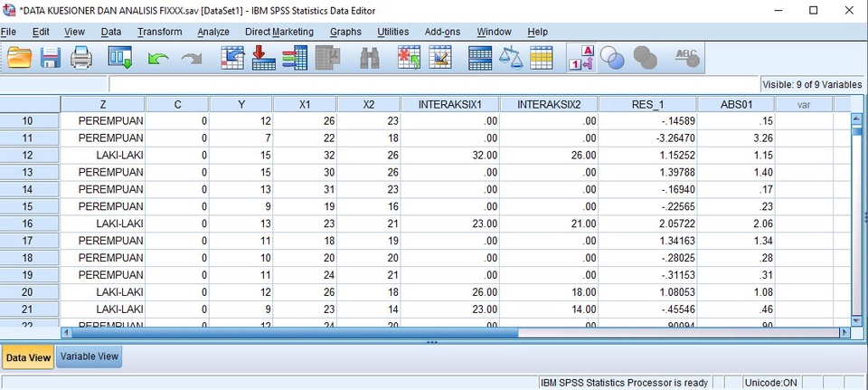Click RES_1 value -3.26470
This screenshot has width=868, height=390.
click(647, 138)
